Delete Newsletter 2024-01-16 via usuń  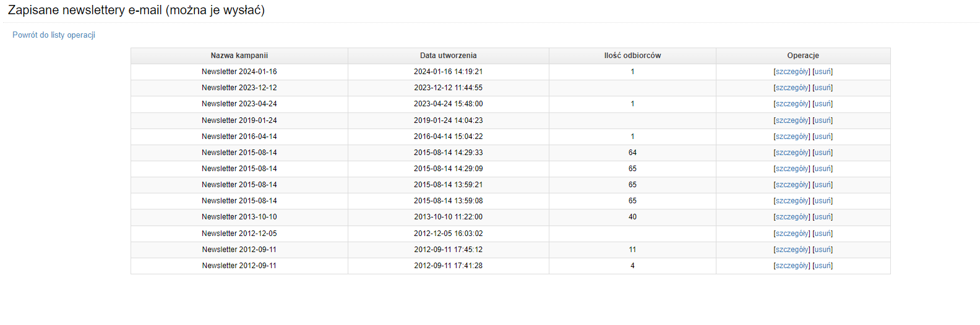(822, 72)
